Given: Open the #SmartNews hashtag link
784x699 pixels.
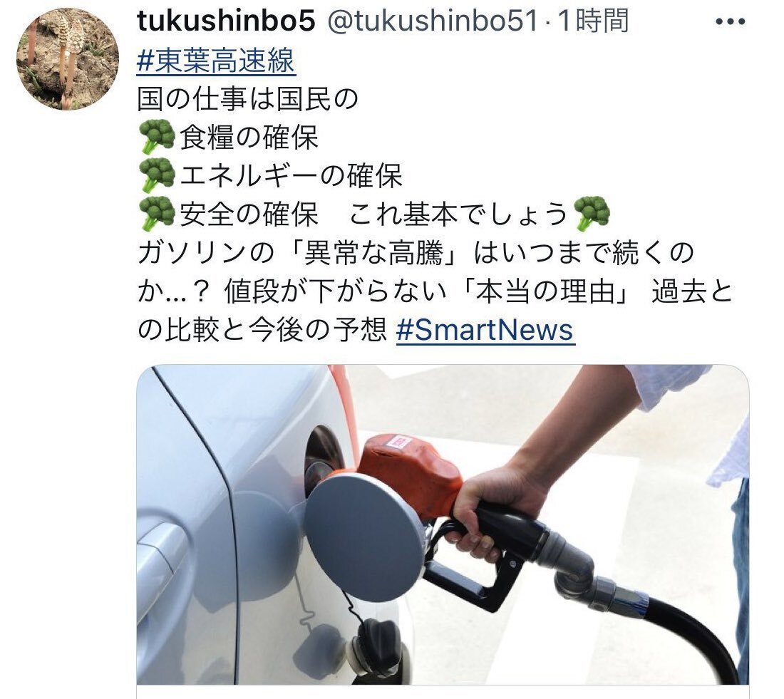Looking at the screenshot, I should pos(485,329).
